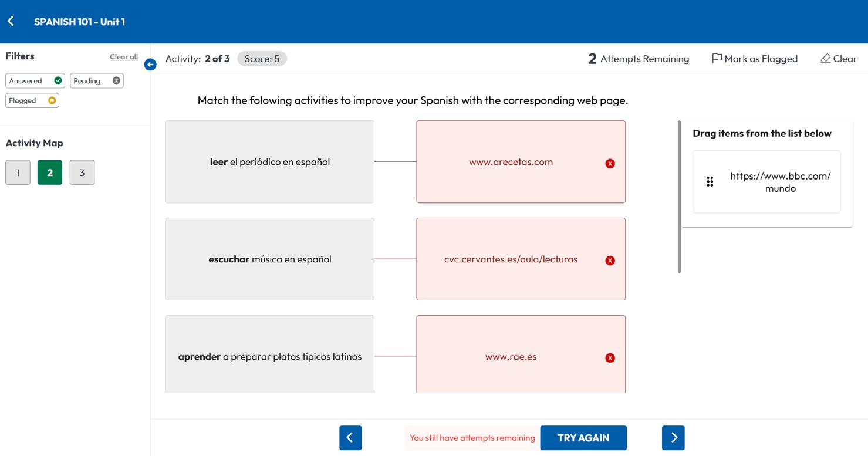Click the drag handle on the bbc.com/mundo item
This screenshot has height=456, width=868.
tap(710, 182)
